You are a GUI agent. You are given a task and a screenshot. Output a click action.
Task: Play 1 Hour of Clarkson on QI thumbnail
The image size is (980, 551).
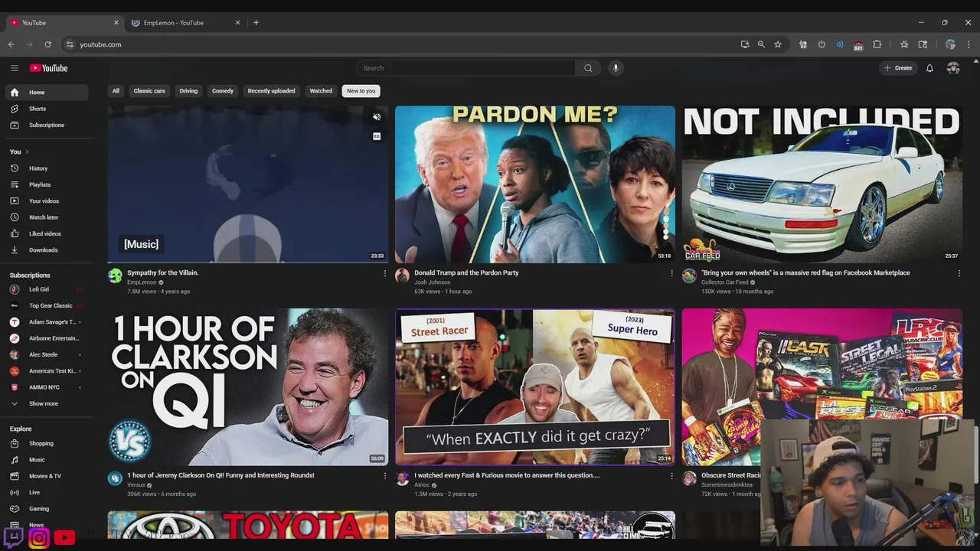pos(248,386)
